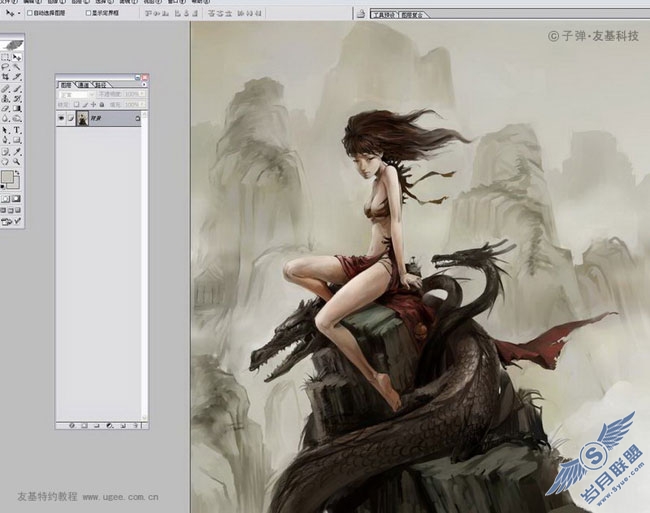The image size is (650, 513).
Task: Select the Dodge tool
Action: point(17,119)
